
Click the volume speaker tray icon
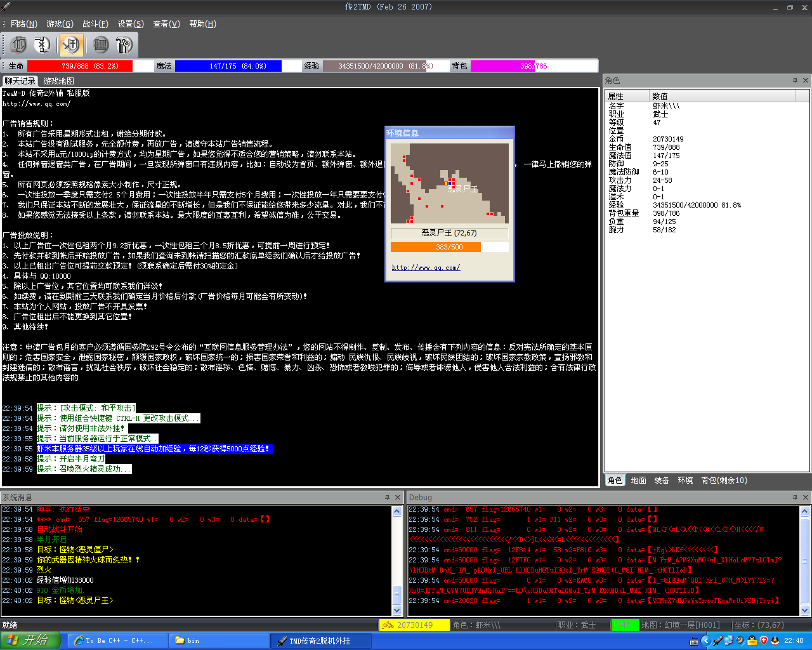[x=740, y=640]
